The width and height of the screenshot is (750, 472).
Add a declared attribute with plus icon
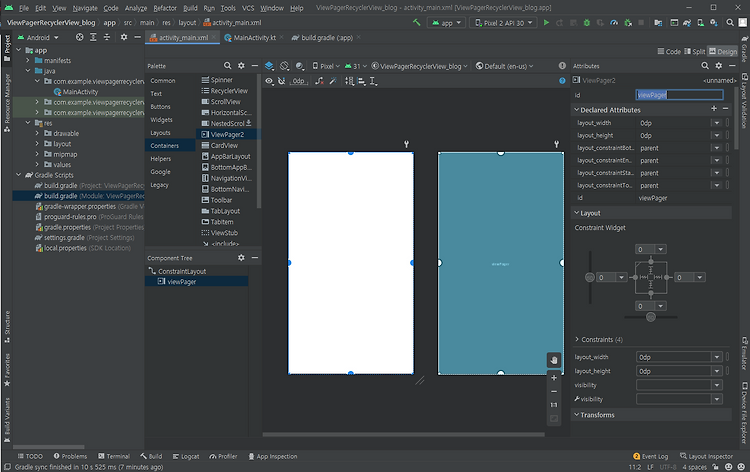(x=714, y=109)
